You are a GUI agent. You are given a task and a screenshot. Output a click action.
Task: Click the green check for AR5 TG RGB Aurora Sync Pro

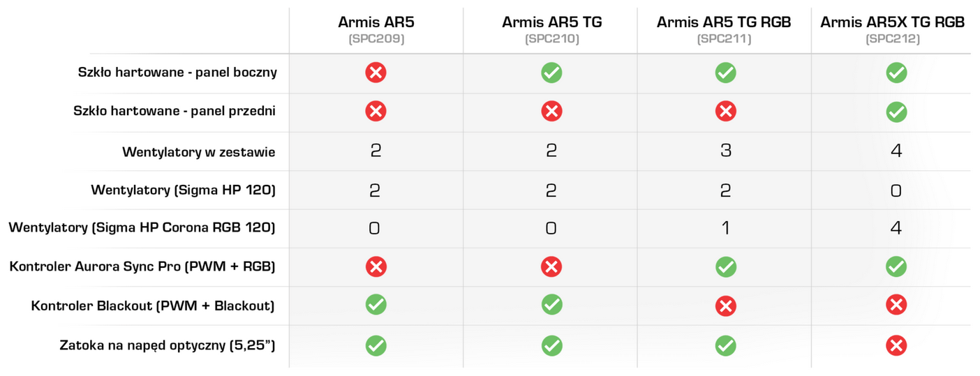(x=725, y=266)
